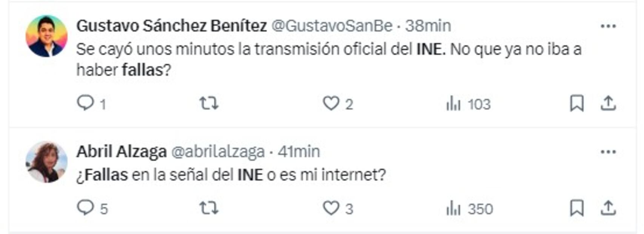Open Abril Alzaga's profile picture

pos(46,162)
